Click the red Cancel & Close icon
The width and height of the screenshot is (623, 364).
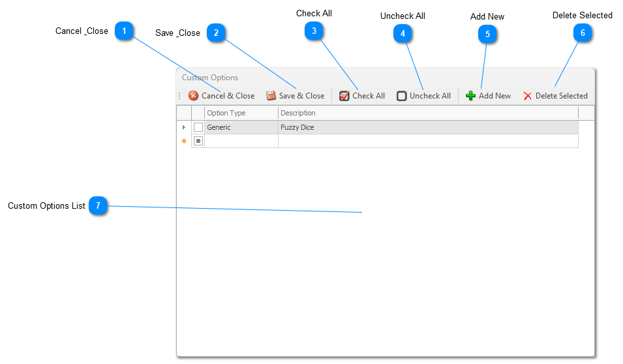tap(194, 95)
